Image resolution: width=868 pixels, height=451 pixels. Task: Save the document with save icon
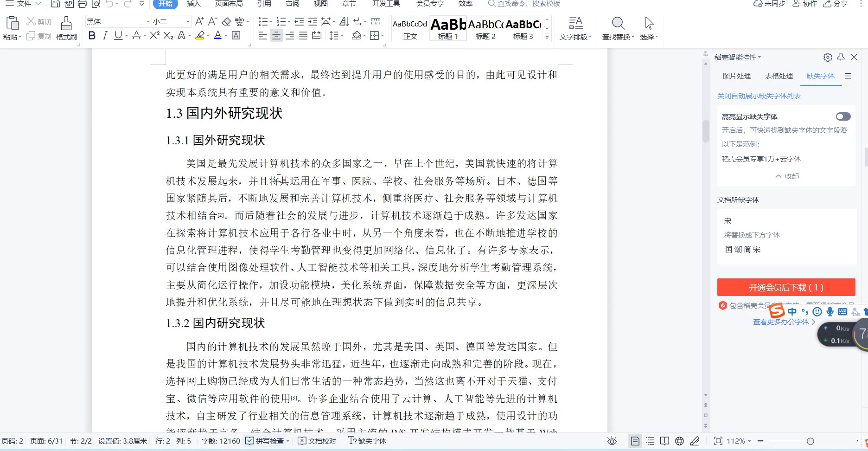tap(55, 4)
